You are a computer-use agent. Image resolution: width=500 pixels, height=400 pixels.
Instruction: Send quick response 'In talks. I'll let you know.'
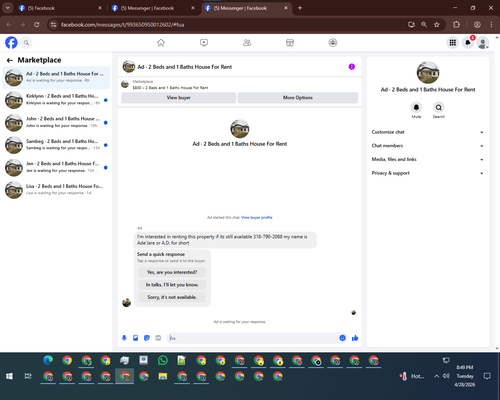click(x=172, y=285)
